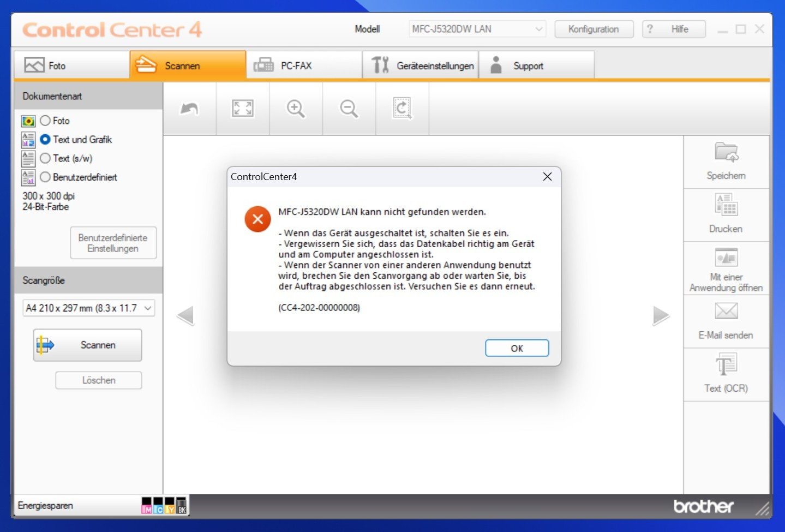Click the zoom out magnifier icon

[x=349, y=109]
